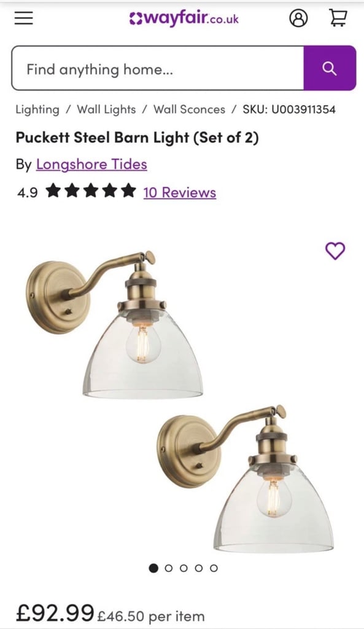
Task: Select the first image carousel dot
Action: click(x=153, y=568)
